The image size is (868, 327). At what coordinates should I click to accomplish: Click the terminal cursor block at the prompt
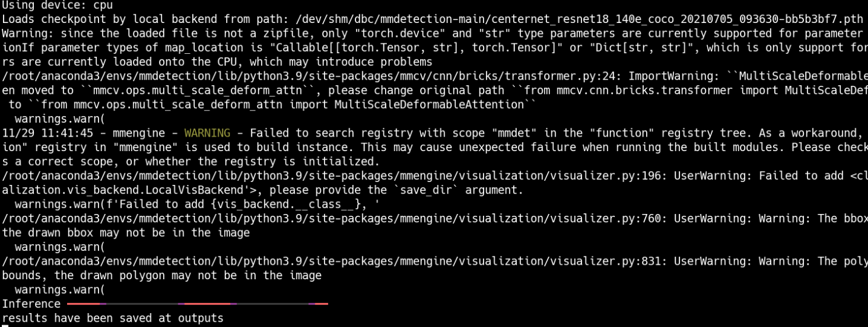click(x=5, y=326)
